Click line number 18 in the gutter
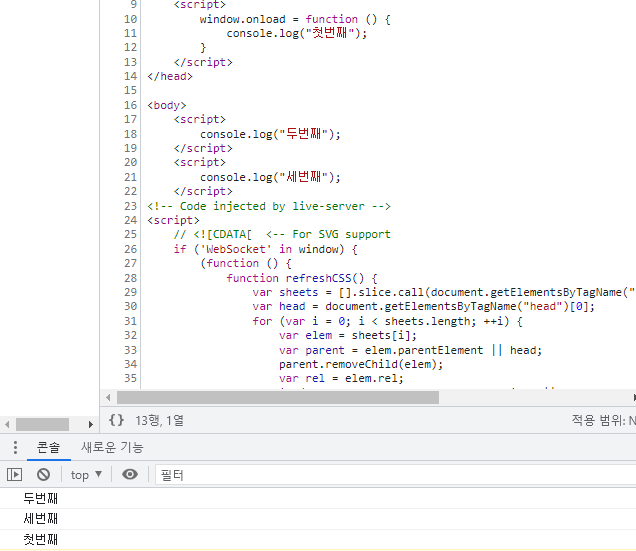The image size is (636, 551). [131, 134]
